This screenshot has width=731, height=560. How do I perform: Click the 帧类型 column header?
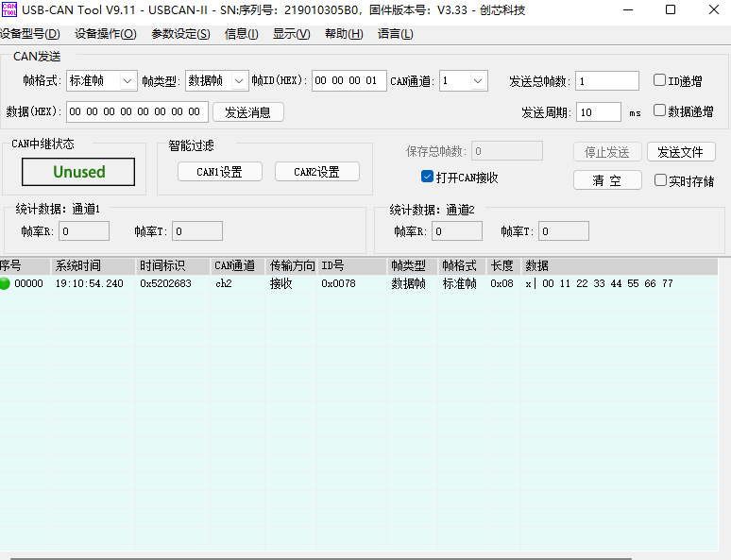(412, 266)
